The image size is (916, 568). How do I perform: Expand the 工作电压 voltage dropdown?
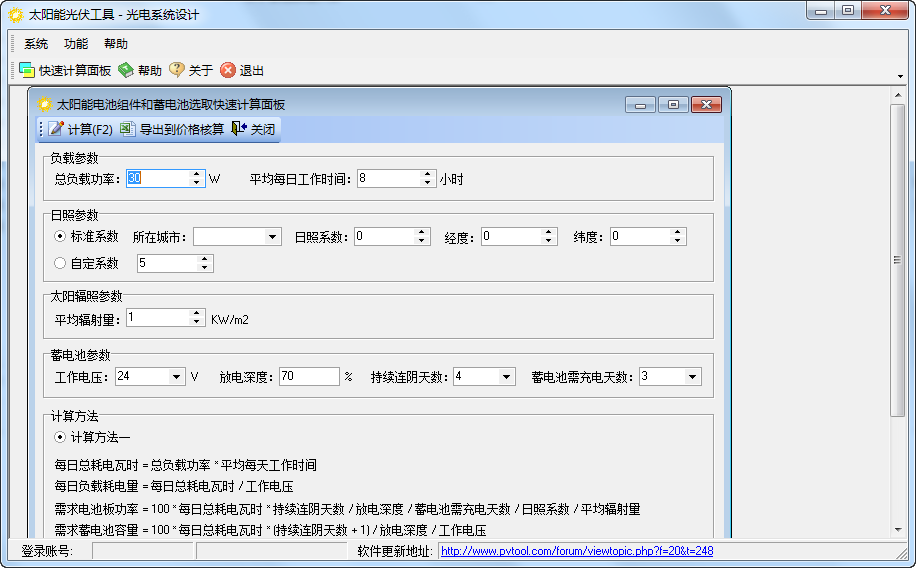click(x=176, y=377)
